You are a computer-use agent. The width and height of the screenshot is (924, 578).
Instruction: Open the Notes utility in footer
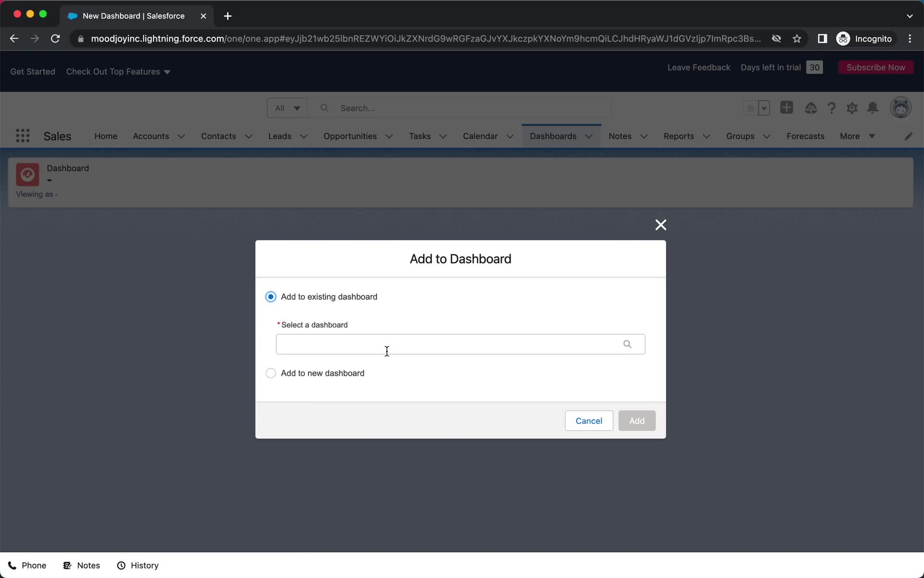tap(82, 565)
